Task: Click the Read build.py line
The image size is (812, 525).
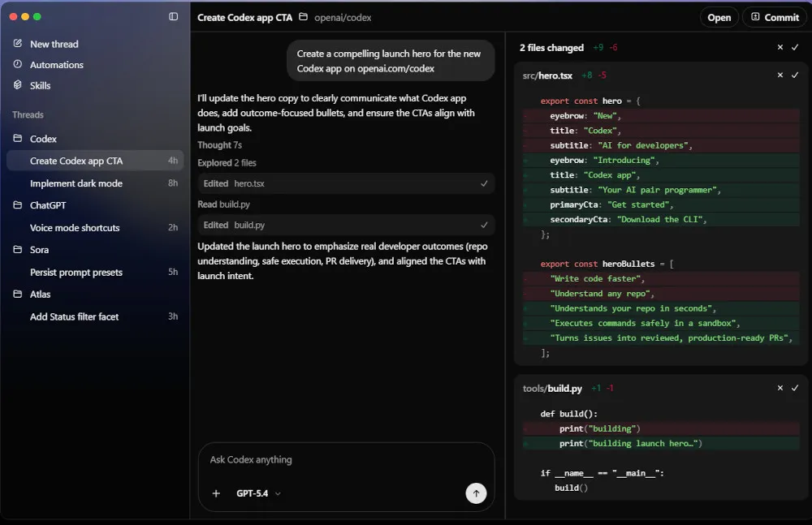Action: click(223, 204)
